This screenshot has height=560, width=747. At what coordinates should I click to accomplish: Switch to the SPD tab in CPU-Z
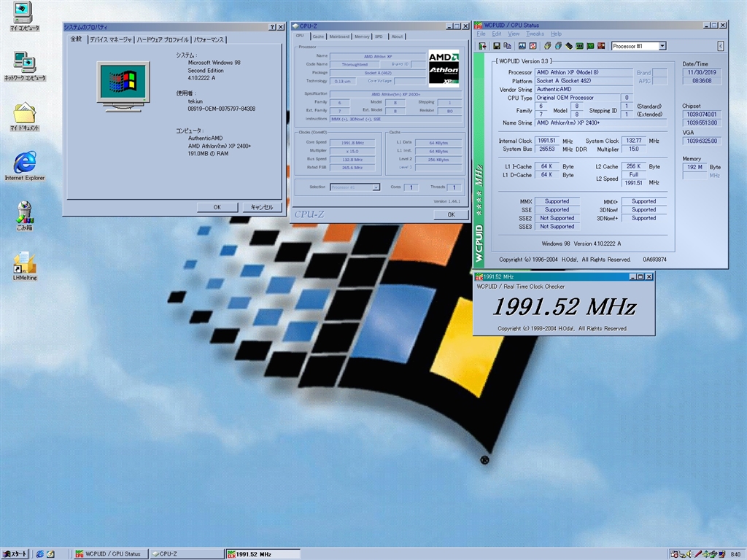pyautogui.click(x=379, y=36)
